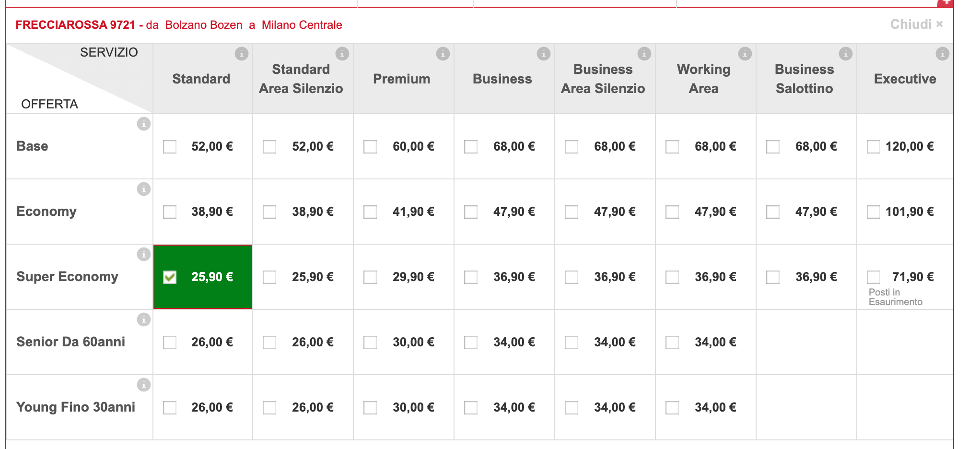Viewport: 980px width, 449px height.
Task: Select Base Standard 52,00 € checkbox
Action: (170, 147)
